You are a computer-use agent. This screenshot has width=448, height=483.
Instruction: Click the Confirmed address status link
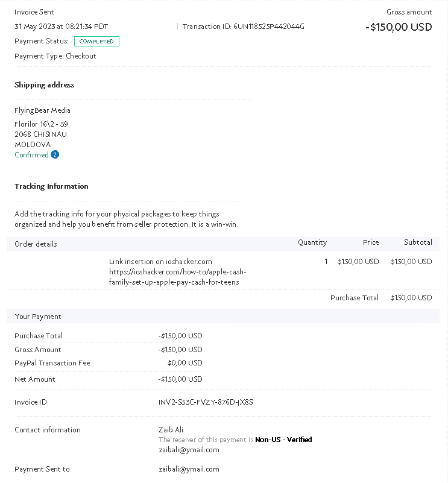tap(31, 154)
